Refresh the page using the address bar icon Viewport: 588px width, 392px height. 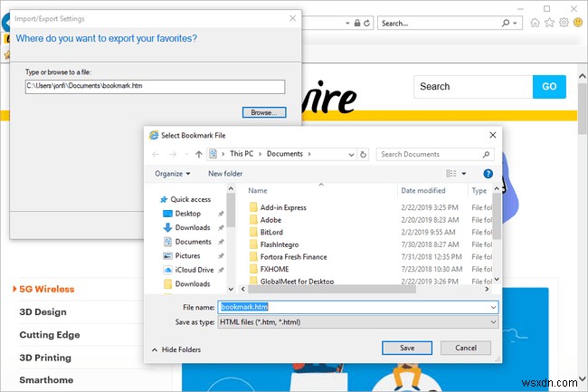(366, 24)
